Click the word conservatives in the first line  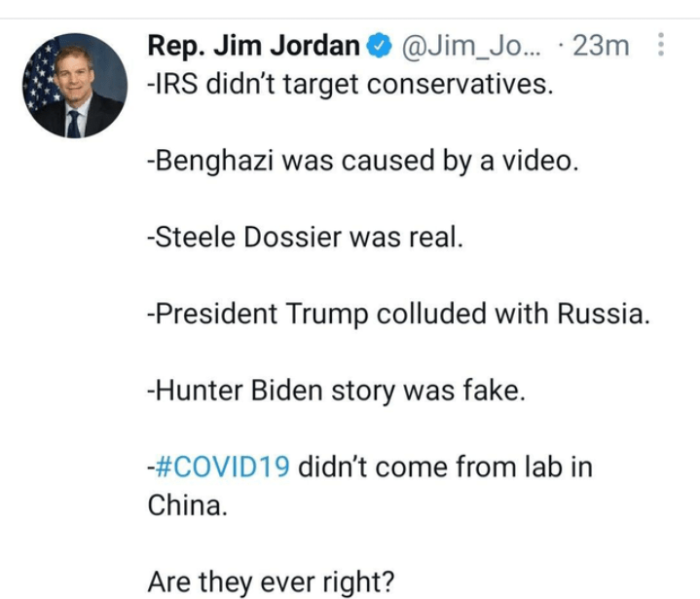tap(467, 84)
